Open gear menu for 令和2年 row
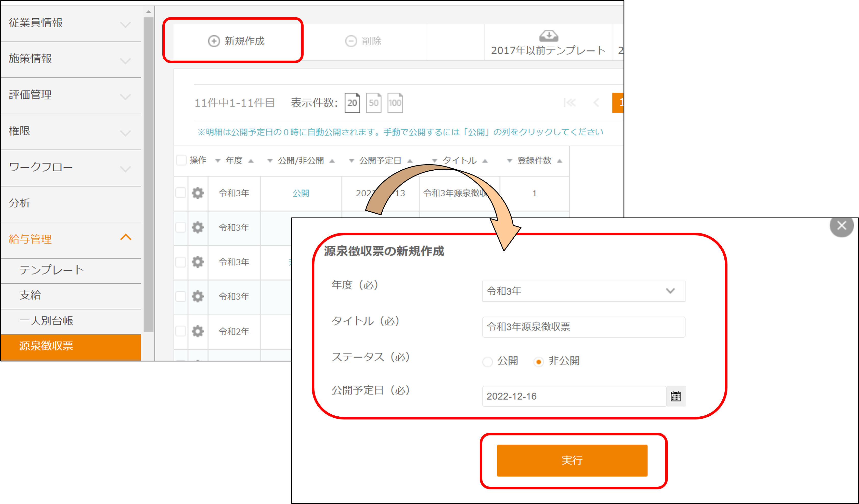The height and width of the screenshot is (504, 859). pos(198,331)
